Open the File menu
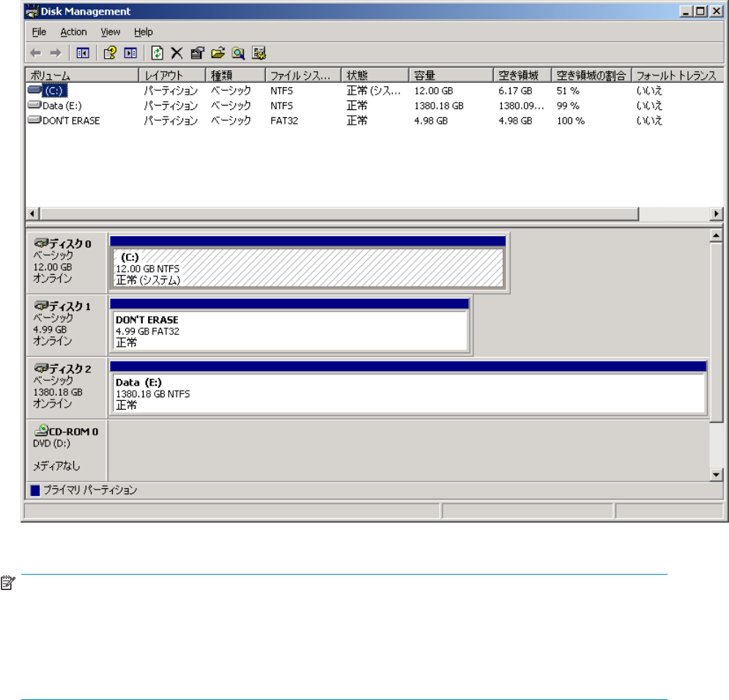The image size is (729, 700). [x=39, y=32]
